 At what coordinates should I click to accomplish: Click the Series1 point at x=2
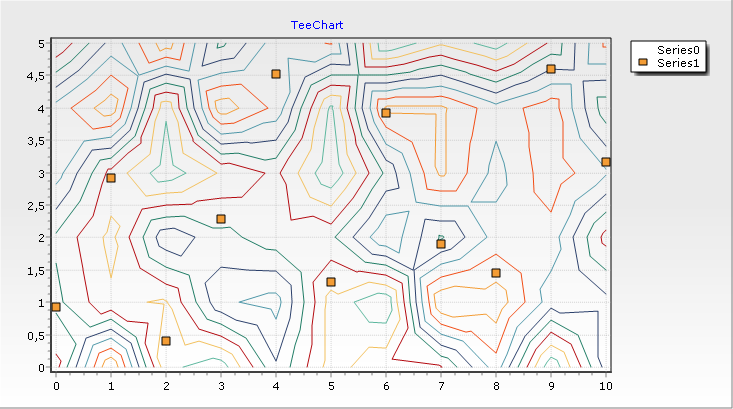[166, 341]
